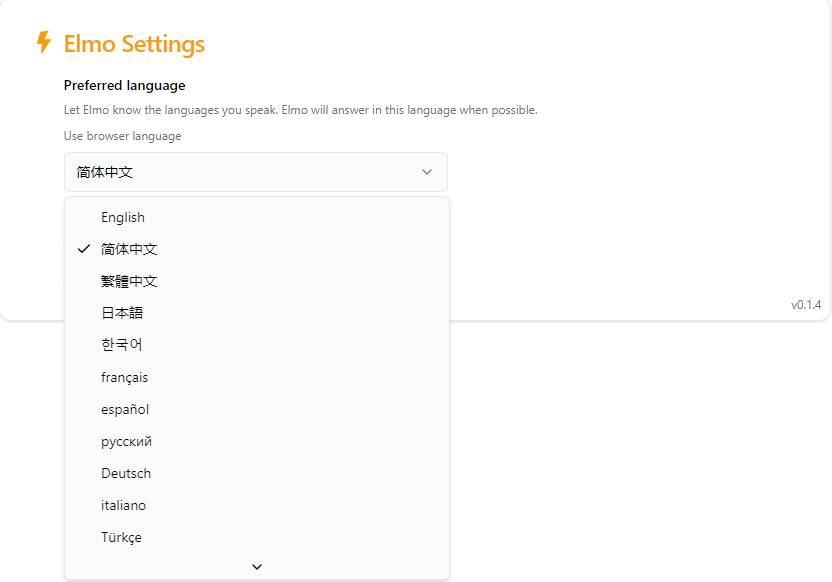This screenshot has width=832, height=582.
Task: Click the orange lightning bolt Elmo logo
Action: pos(44,42)
